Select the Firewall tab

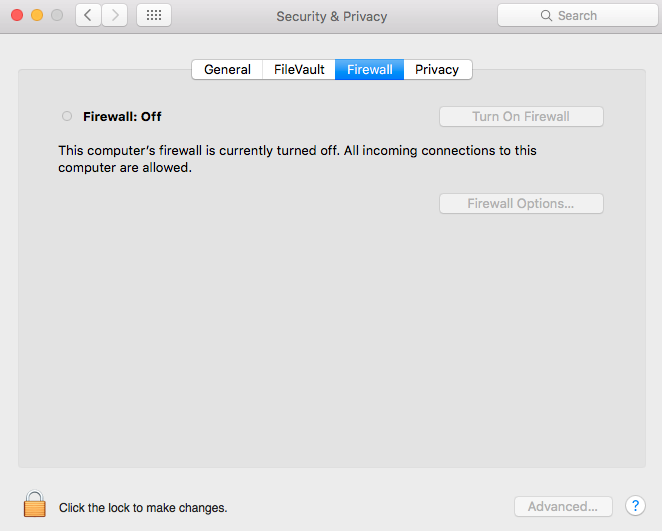(x=369, y=70)
